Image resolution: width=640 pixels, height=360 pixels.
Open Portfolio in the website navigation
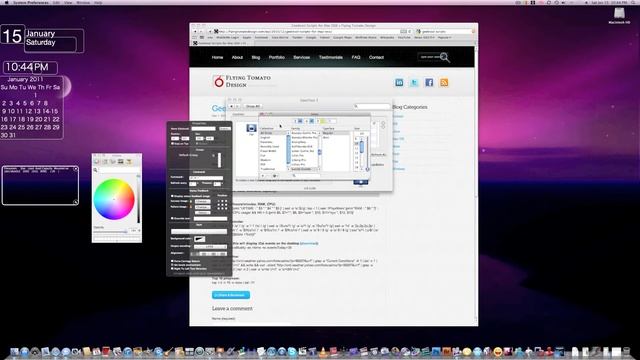pyautogui.click(x=277, y=58)
